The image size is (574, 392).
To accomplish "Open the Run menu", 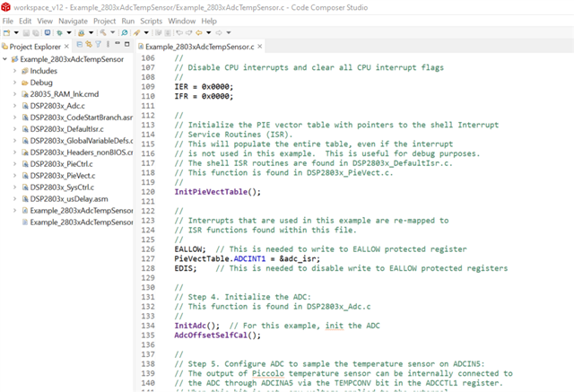I will (x=128, y=22).
